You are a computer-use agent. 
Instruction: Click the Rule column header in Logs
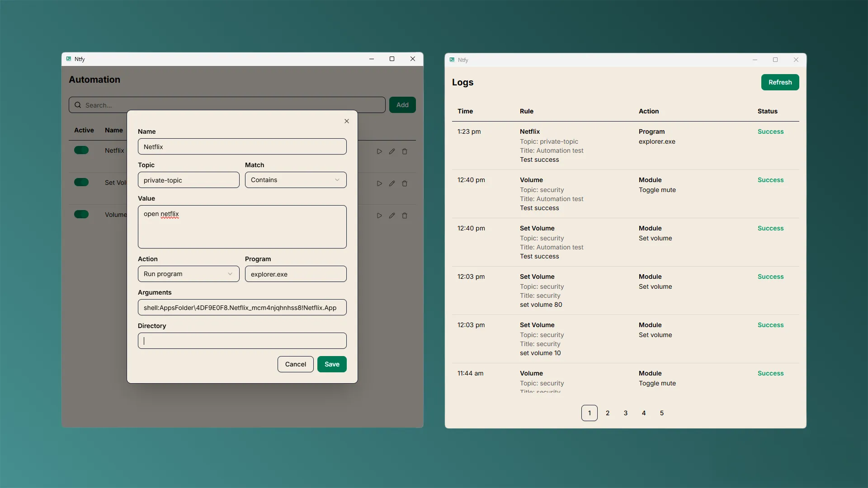(527, 111)
